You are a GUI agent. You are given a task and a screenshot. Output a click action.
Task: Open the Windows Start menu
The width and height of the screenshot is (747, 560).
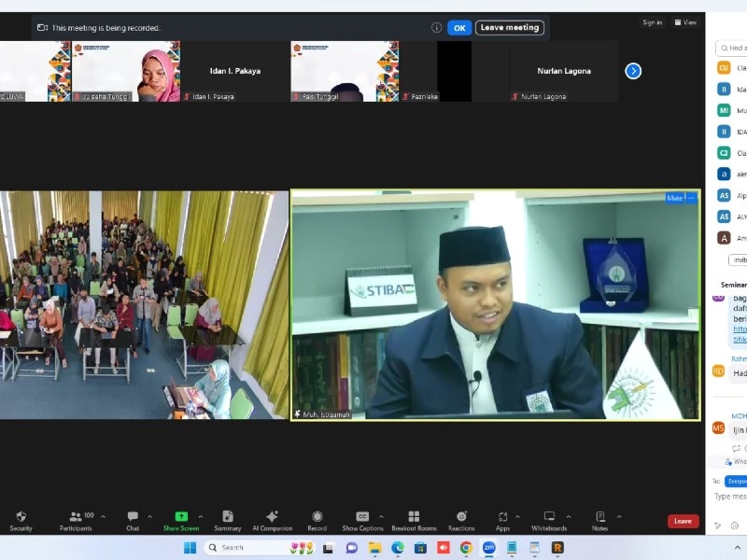(190, 548)
